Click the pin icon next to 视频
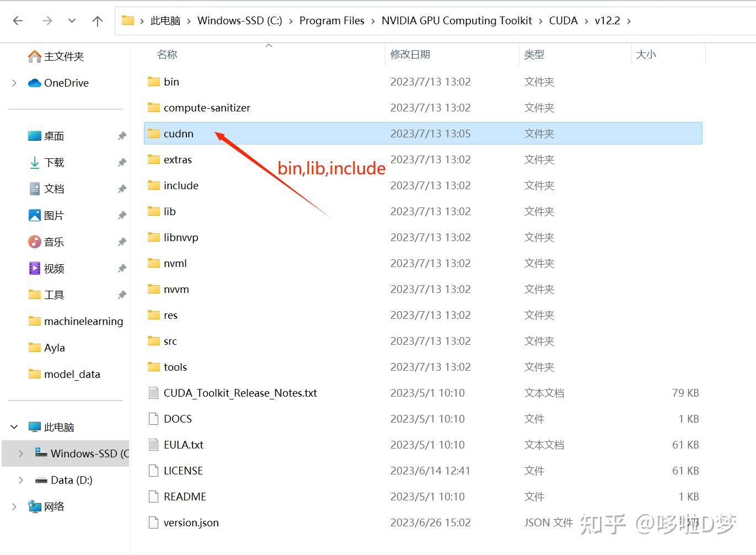 click(x=122, y=268)
